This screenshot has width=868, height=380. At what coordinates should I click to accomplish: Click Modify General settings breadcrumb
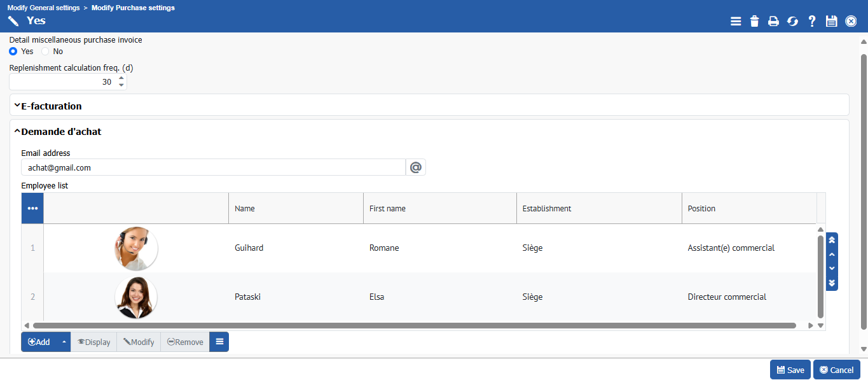[43, 8]
